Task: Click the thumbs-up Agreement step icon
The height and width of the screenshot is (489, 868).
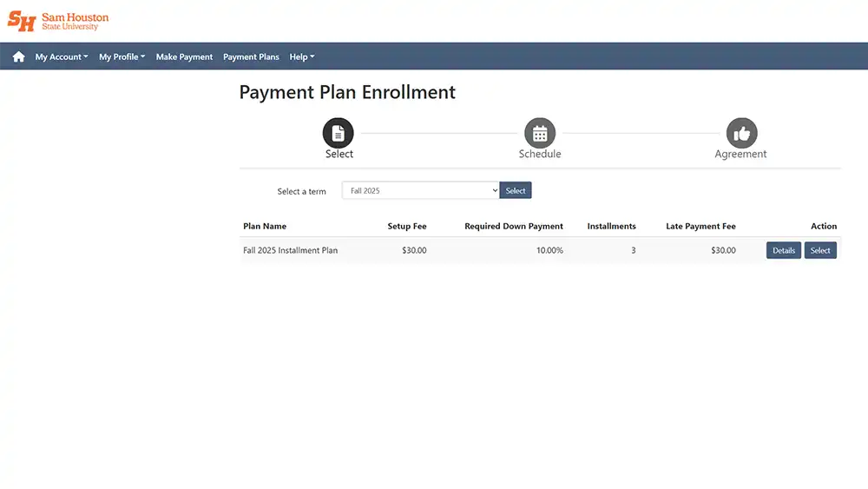Action: click(x=741, y=134)
